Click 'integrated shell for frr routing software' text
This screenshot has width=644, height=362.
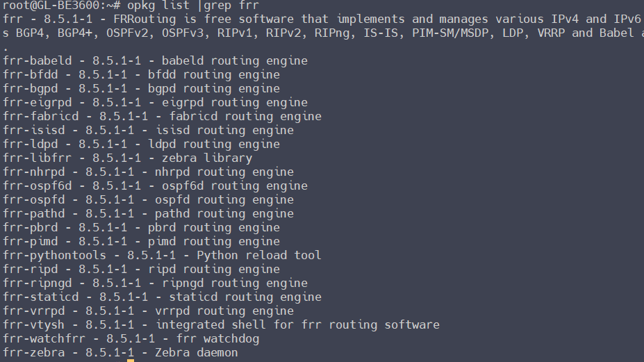tap(297, 324)
